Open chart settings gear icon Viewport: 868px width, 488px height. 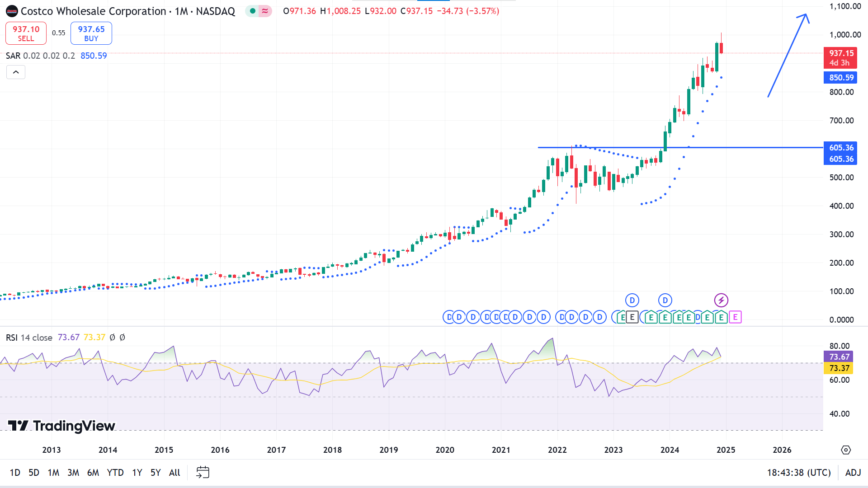coord(846,450)
